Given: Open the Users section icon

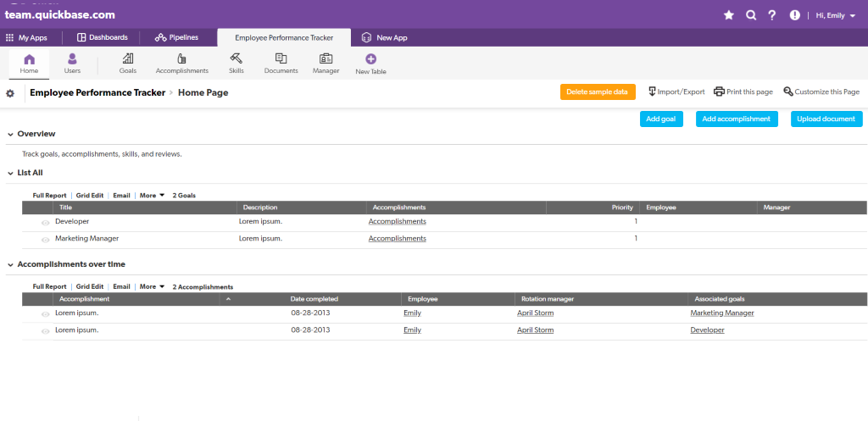Looking at the screenshot, I should [x=72, y=59].
